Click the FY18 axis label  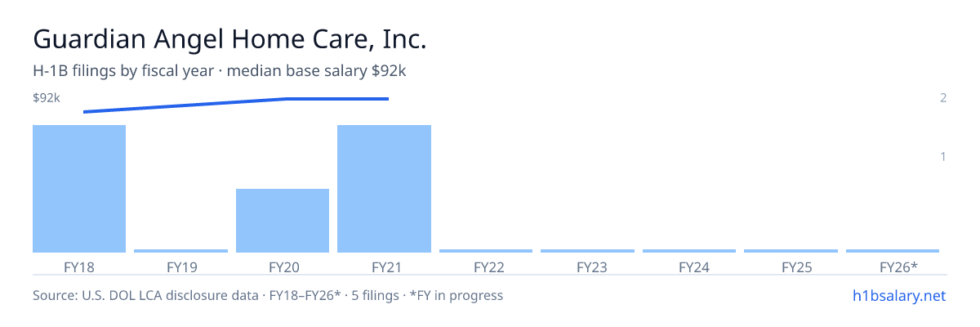click(79, 267)
